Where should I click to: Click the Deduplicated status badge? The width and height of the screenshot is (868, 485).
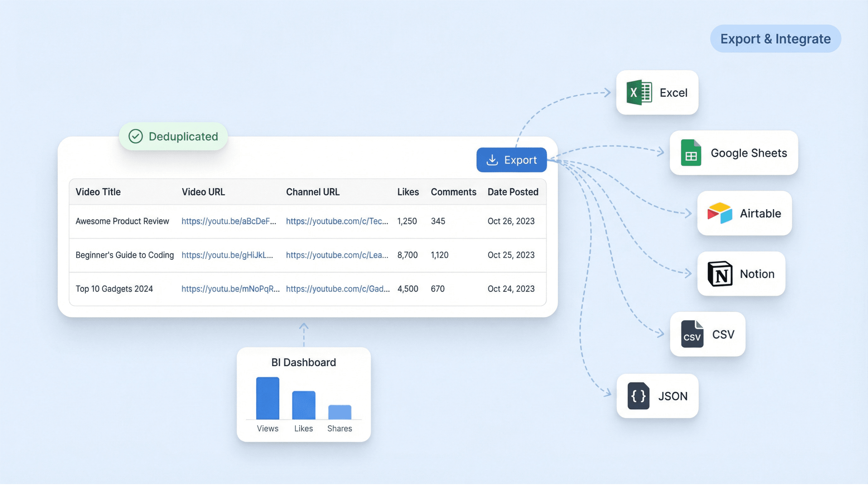pyautogui.click(x=173, y=137)
